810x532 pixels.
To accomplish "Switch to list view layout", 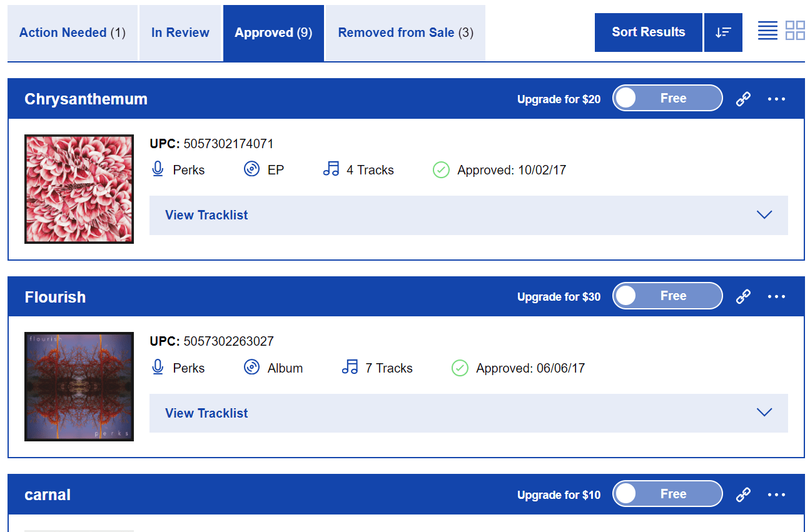I will pyautogui.click(x=767, y=30).
